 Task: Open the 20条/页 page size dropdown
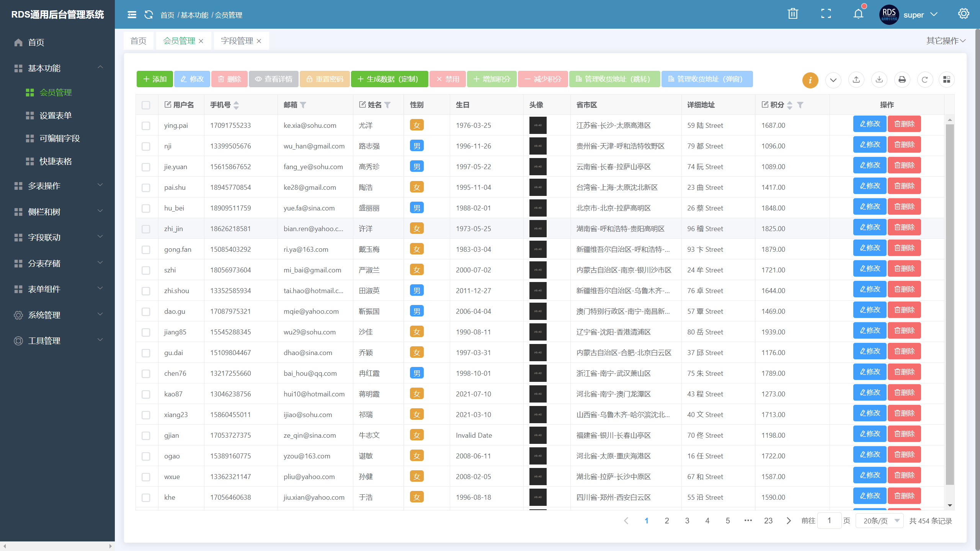[x=880, y=521]
